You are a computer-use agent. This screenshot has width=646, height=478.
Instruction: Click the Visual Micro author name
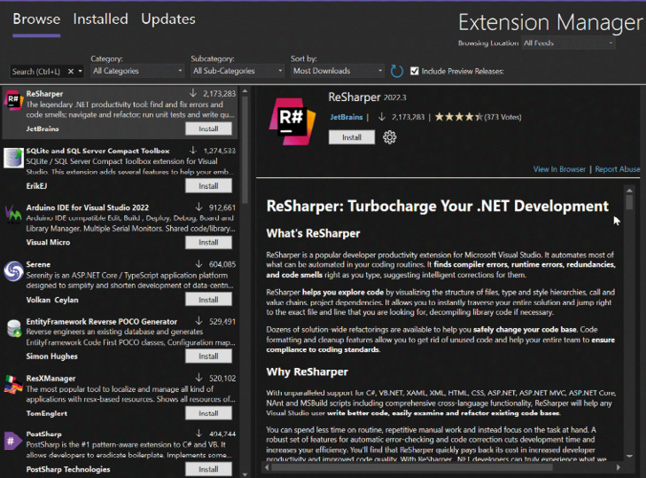(48, 242)
